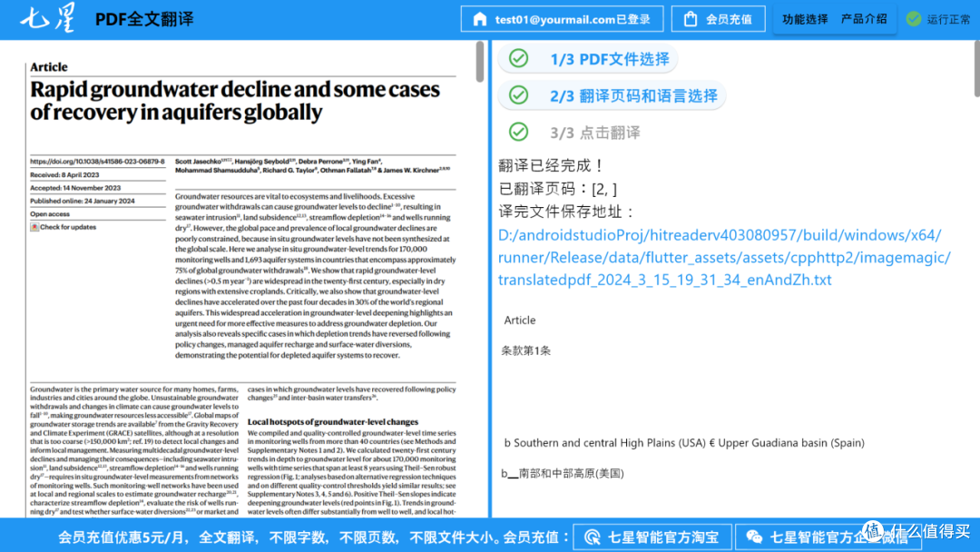Viewport: 980px width, 552px height.
Task: Click 'Received: 8 April 2023' text
Action: (x=64, y=175)
